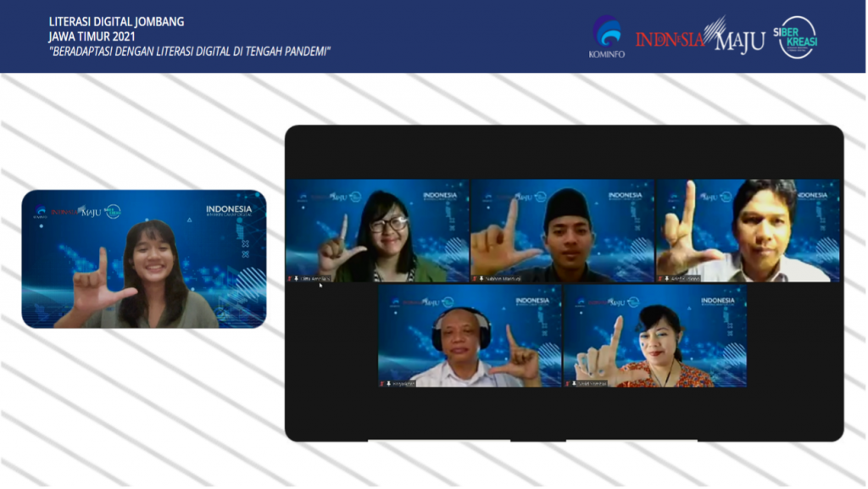
Task: Select the video tile of man in black cap
Action: tap(562, 231)
